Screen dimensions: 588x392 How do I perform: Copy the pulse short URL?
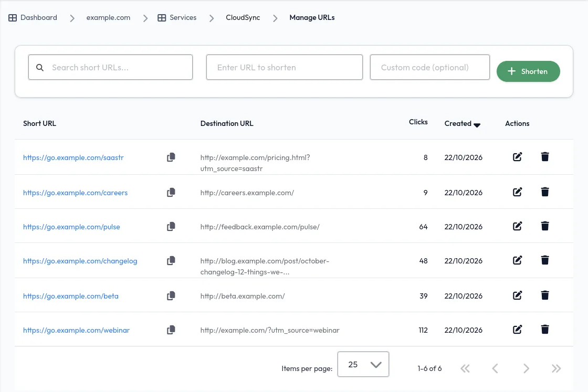point(171,226)
